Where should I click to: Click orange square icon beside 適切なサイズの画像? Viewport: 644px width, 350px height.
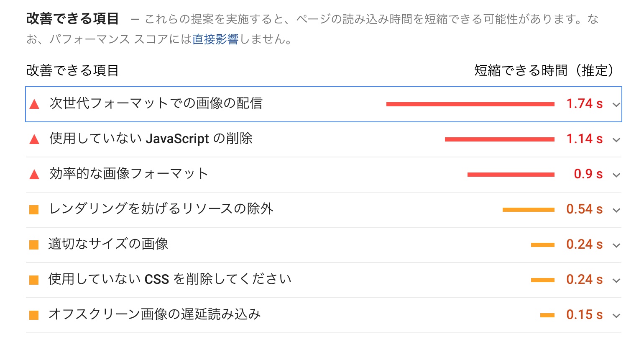click(x=34, y=245)
